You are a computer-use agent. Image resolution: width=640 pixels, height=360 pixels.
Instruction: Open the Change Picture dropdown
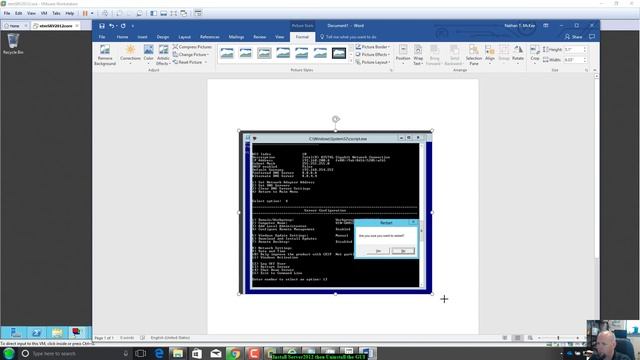click(x=191, y=55)
